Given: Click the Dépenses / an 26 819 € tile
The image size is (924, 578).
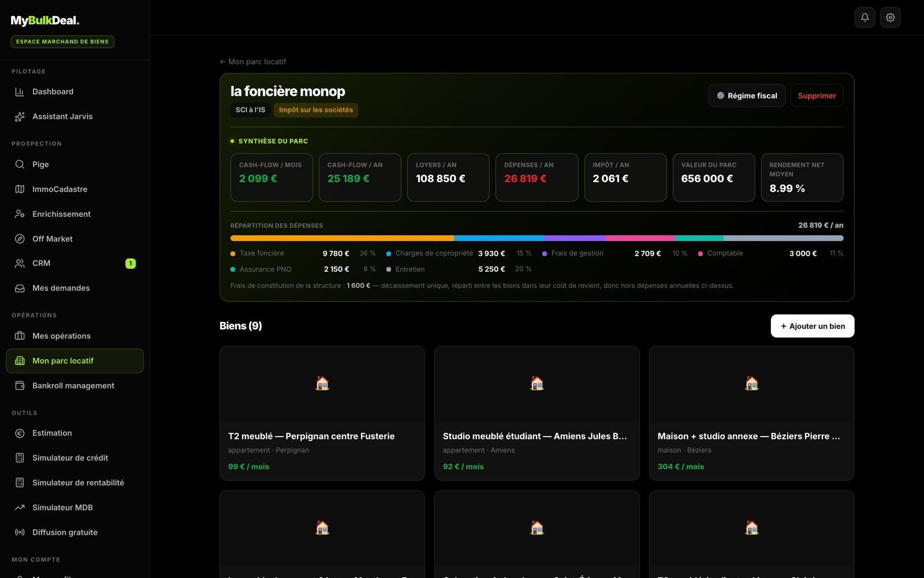Looking at the screenshot, I should pos(536,177).
